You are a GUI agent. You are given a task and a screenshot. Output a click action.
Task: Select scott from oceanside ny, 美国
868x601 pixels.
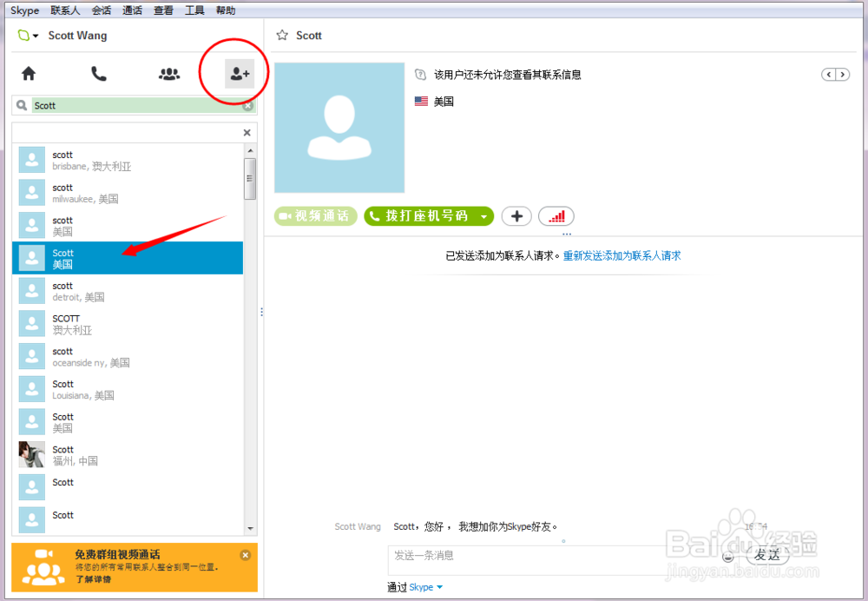128,356
